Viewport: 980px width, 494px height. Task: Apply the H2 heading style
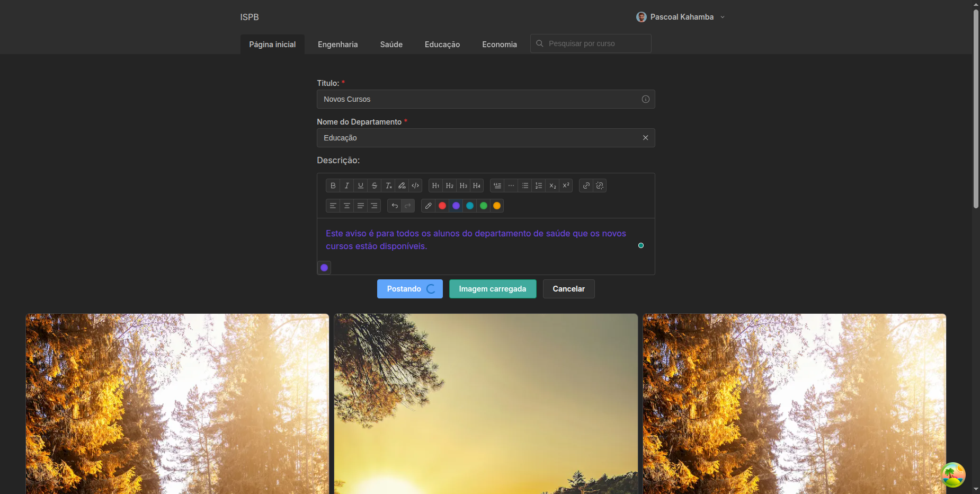449,186
